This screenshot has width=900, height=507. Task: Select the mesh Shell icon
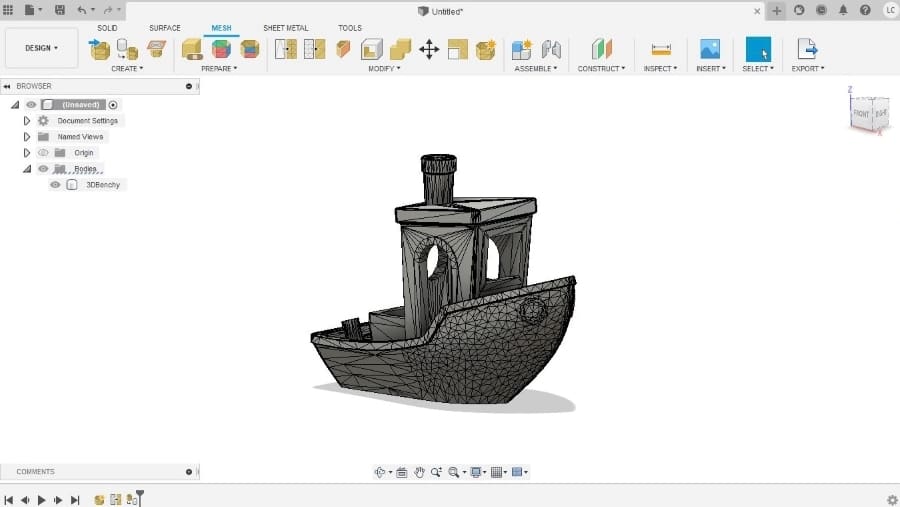pos(371,49)
